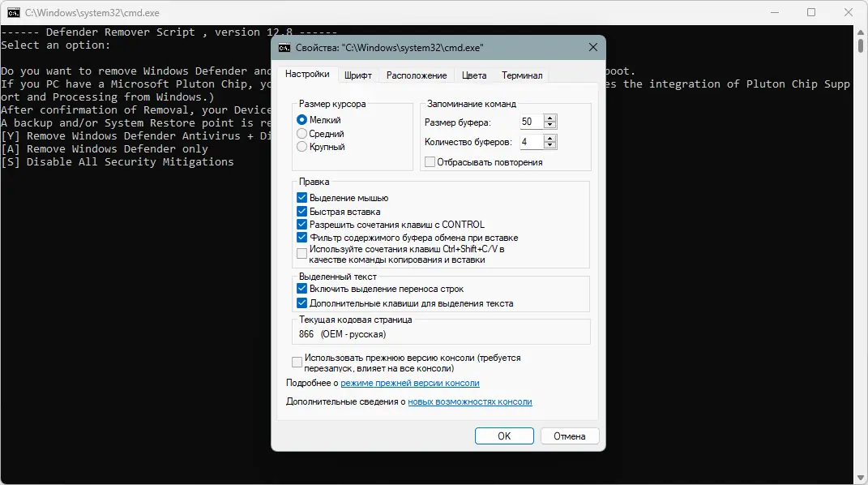
Task: Increase Количество буферов with up arrow
Action: tap(549, 139)
